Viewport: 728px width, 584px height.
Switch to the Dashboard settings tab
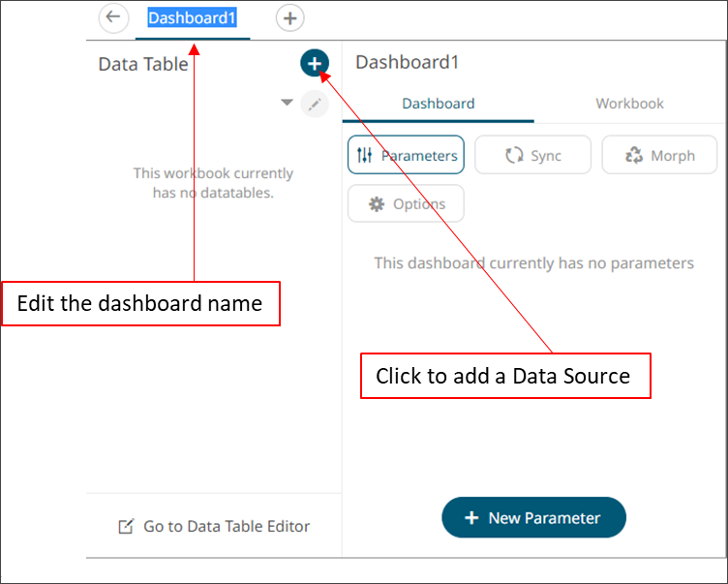click(x=438, y=104)
